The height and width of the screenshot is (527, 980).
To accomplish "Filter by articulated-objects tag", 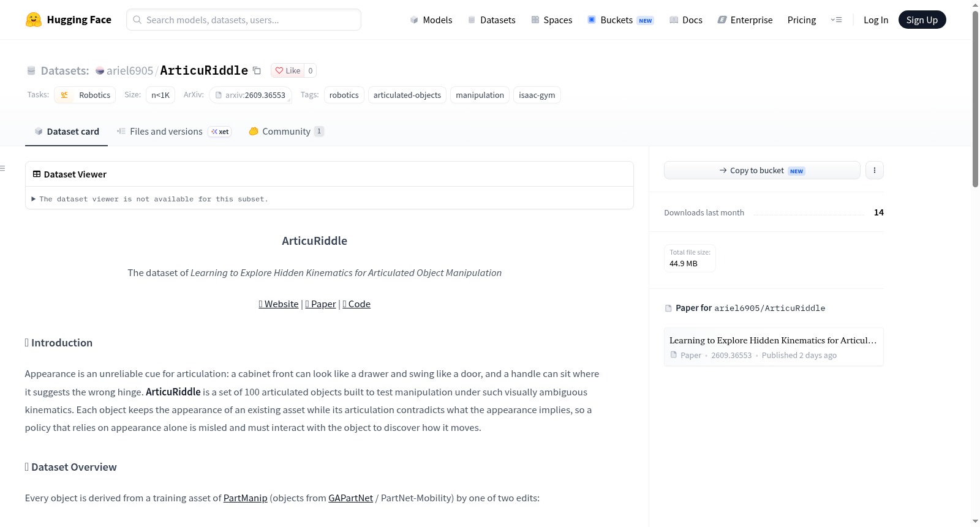I will click(407, 95).
